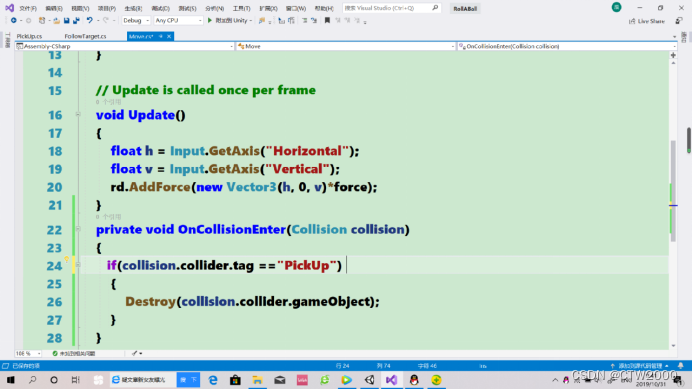This screenshot has height=390, width=693.
Task: Click the search magnifier in Visual Studio search
Action: (435, 8)
